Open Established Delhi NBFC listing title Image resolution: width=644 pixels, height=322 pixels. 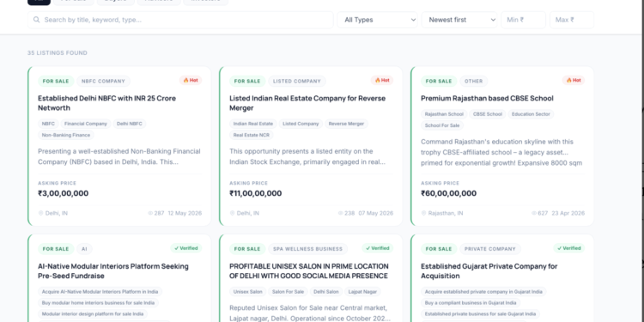pyautogui.click(x=106, y=103)
